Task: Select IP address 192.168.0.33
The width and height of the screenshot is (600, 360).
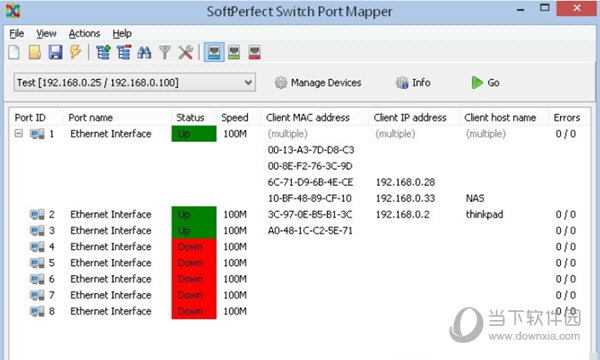Action: coord(405,198)
